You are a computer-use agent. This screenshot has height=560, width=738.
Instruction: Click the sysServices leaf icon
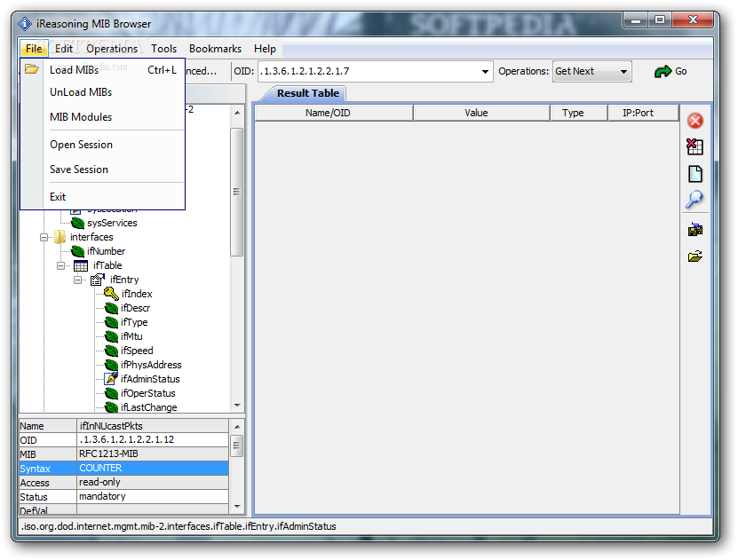[77, 223]
